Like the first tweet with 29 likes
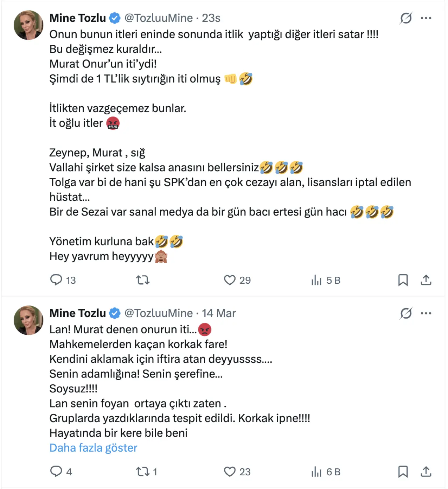Screen dimensions: 448x489 [230, 280]
